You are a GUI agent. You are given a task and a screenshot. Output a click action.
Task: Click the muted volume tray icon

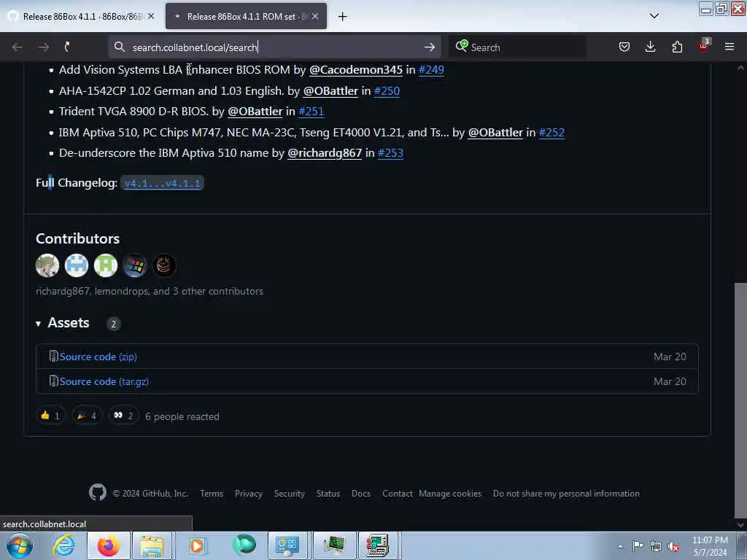click(673, 546)
